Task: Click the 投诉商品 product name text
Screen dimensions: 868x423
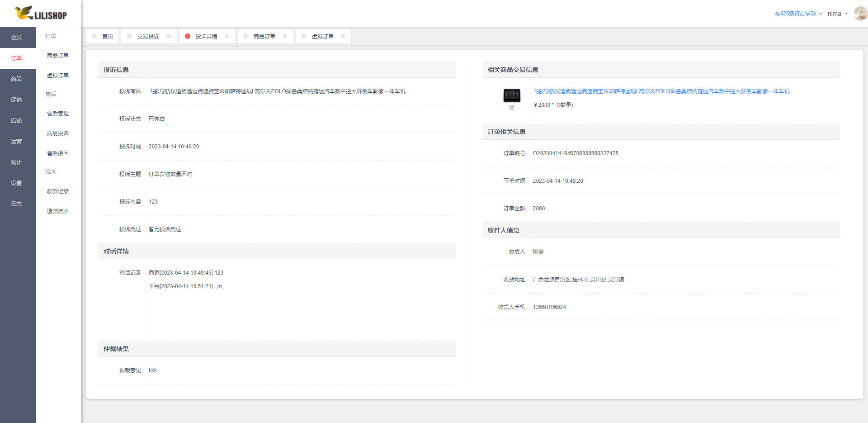Action: (277, 91)
